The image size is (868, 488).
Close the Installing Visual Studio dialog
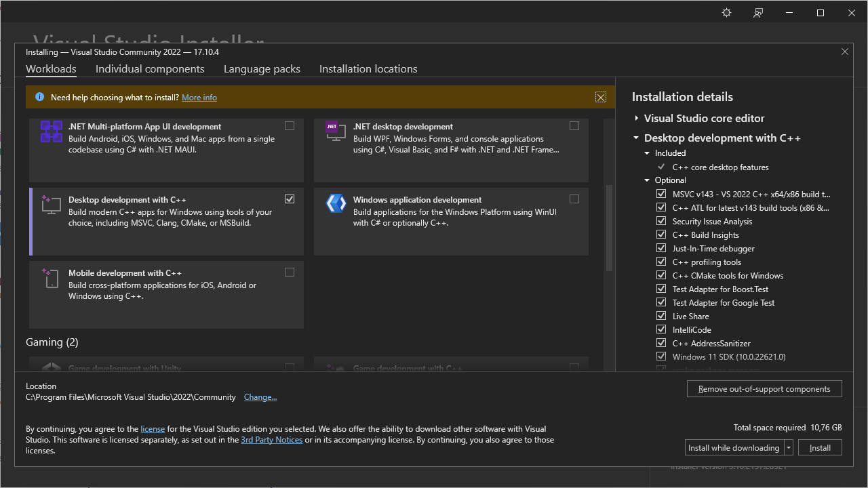(x=845, y=52)
